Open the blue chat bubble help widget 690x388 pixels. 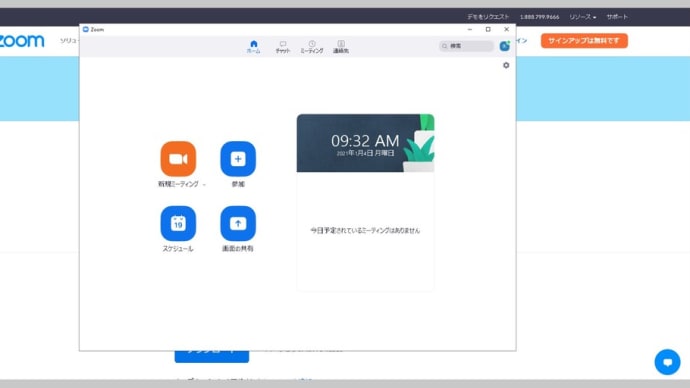tap(668, 362)
